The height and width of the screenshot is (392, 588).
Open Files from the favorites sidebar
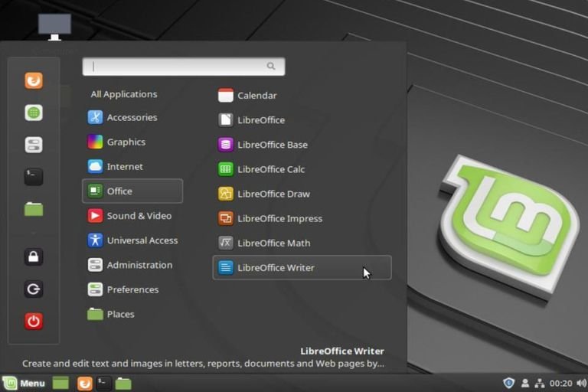[x=34, y=209]
